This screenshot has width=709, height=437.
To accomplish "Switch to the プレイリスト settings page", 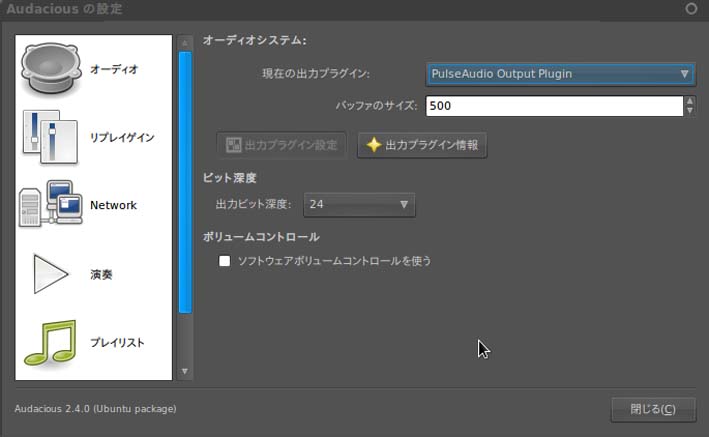I will click(117, 342).
